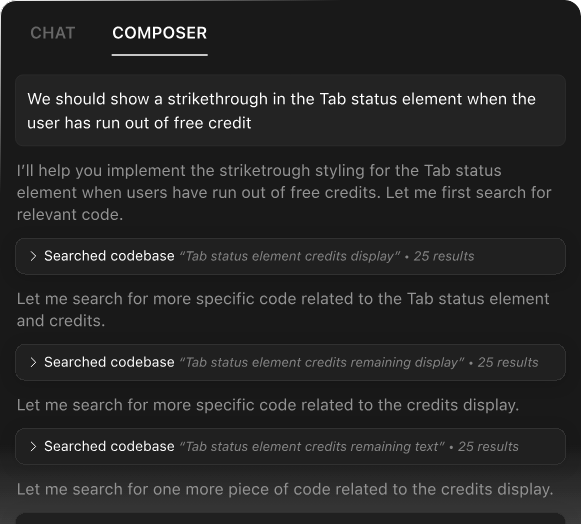
Task: Click the partially visible box at the bottom
Action: 290,518
